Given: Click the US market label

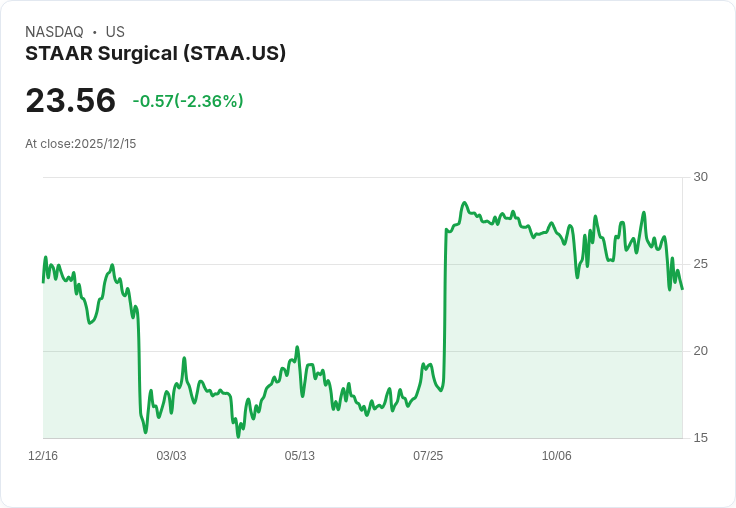Looking at the screenshot, I should tap(115, 32).
